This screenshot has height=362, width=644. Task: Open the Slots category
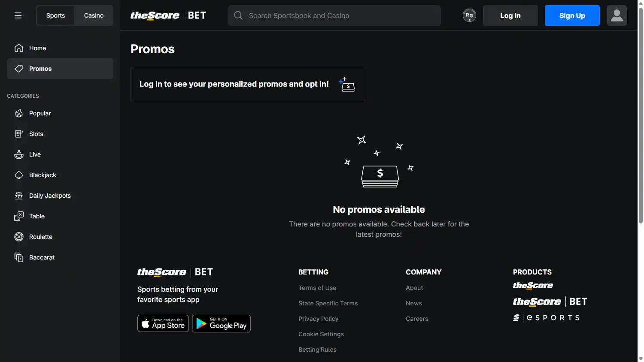(x=60, y=134)
